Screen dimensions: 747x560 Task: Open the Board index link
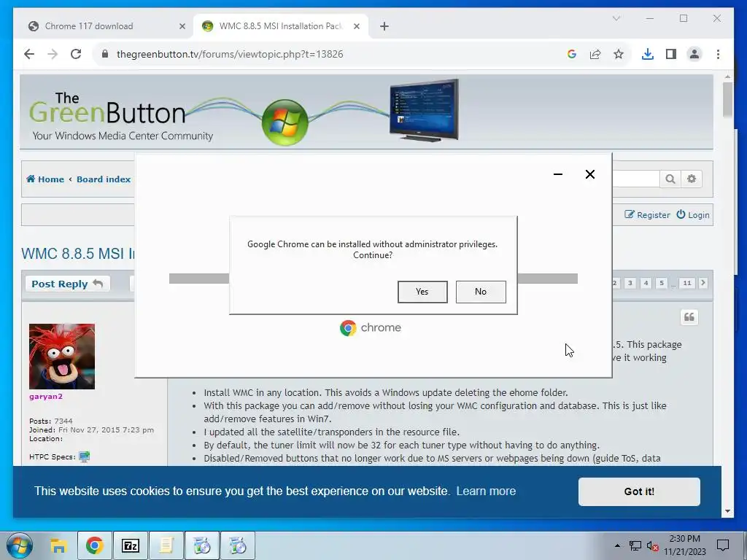[104, 179]
